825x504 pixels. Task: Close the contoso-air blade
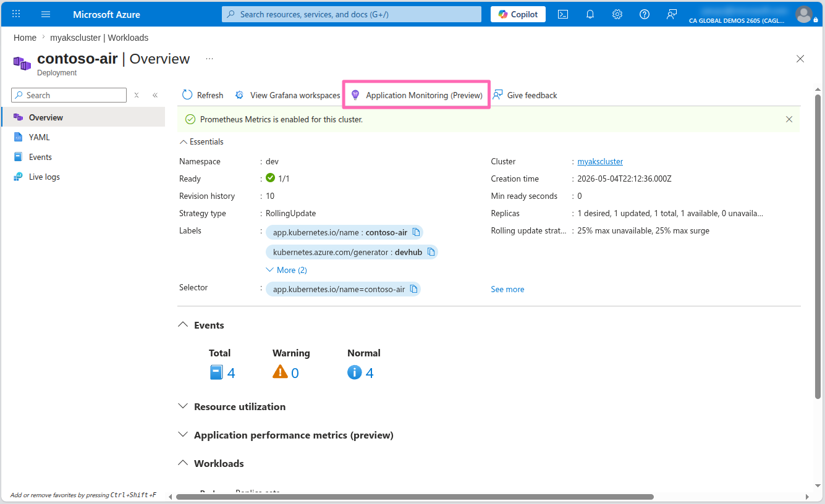click(800, 59)
